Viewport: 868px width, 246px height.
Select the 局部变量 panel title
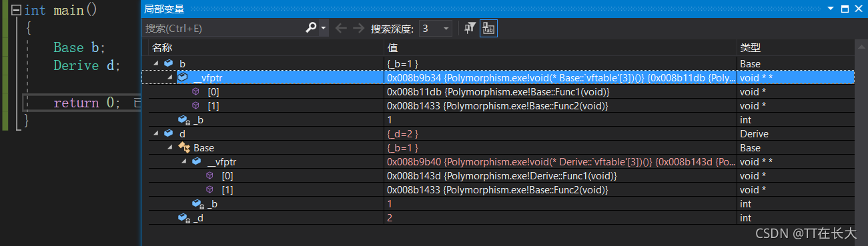pos(164,9)
